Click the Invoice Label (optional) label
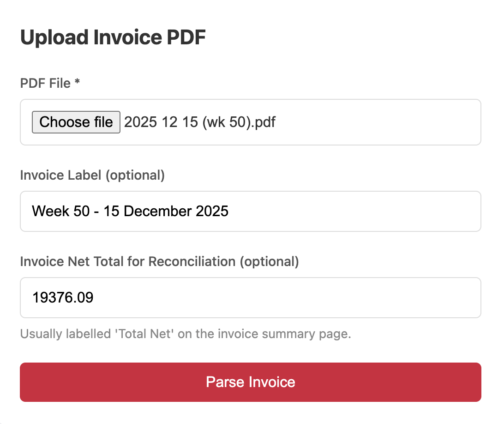 (92, 175)
